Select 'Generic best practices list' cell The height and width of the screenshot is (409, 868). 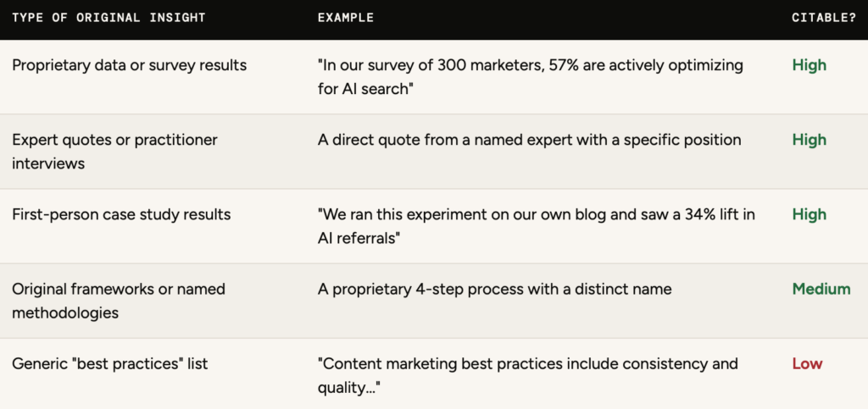(x=109, y=363)
